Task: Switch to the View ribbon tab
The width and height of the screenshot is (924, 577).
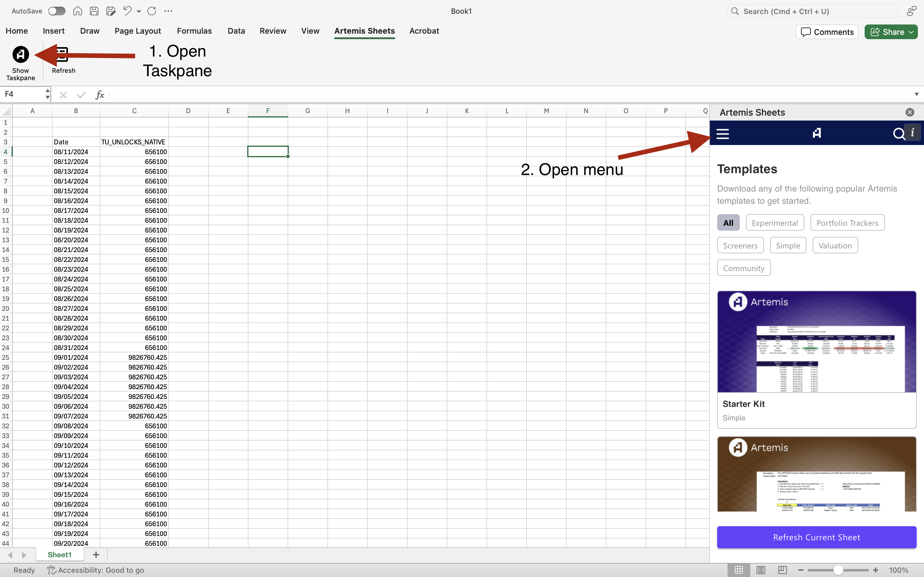Action: click(310, 31)
